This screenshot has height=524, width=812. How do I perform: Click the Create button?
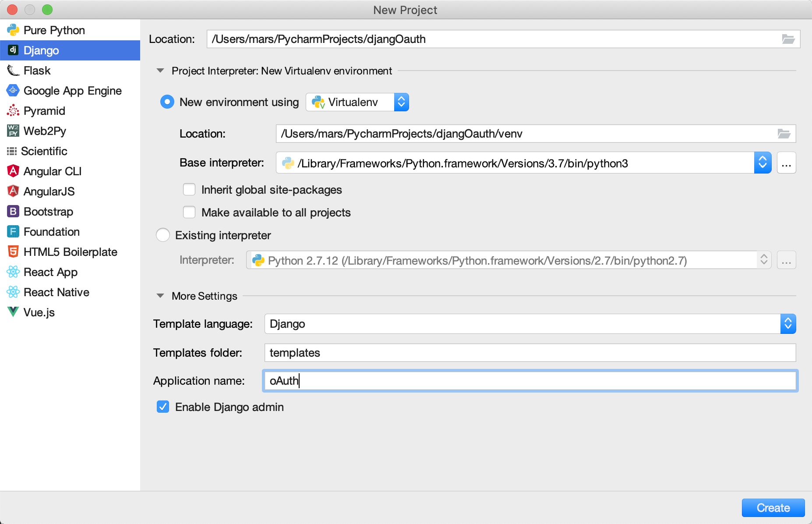pos(773,508)
